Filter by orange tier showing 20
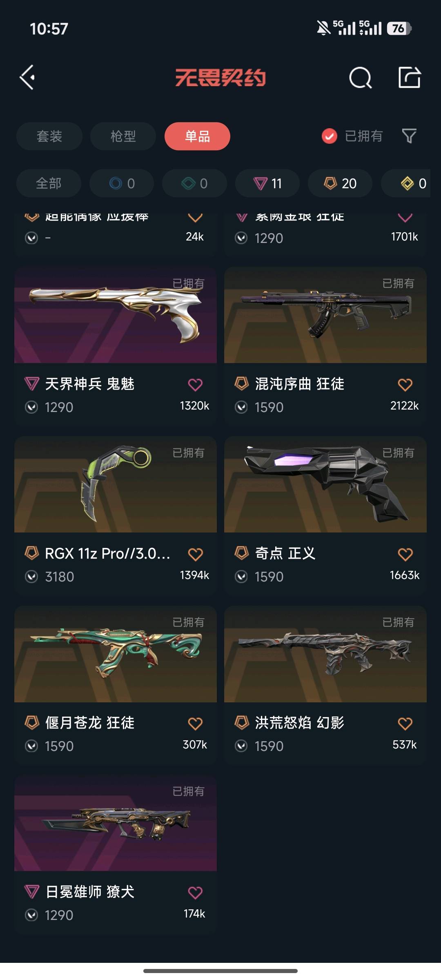Viewport: 441px width, 980px height. 340,183
